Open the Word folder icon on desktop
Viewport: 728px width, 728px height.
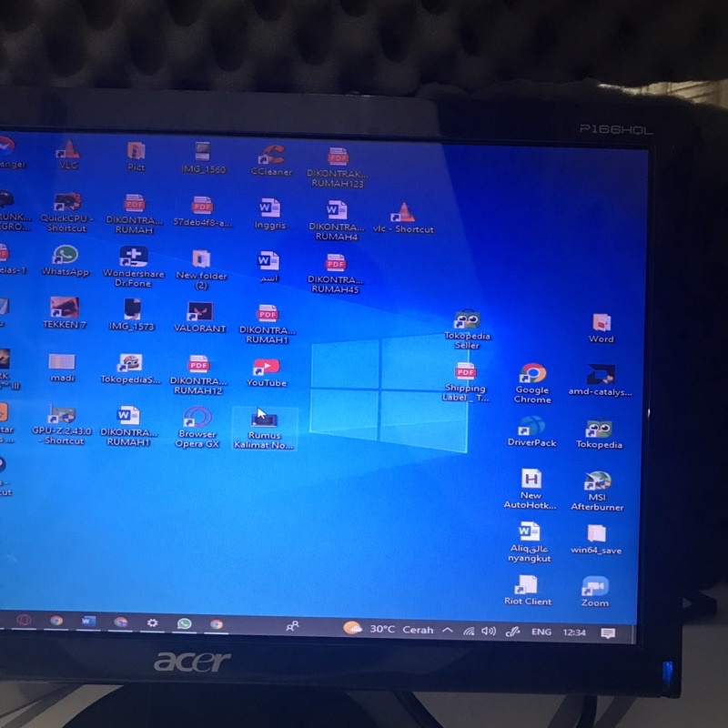(602, 328)
